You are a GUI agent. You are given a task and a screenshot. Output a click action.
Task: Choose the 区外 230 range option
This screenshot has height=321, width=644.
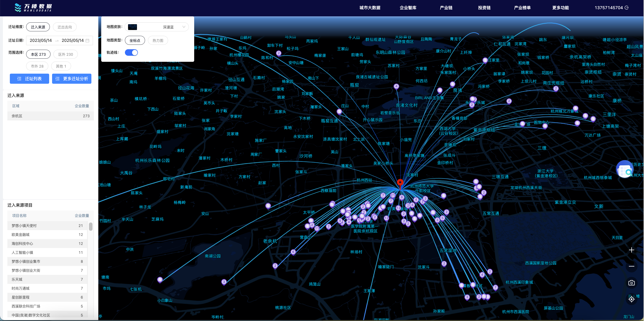pyautogui.click(x=65, y=54)
